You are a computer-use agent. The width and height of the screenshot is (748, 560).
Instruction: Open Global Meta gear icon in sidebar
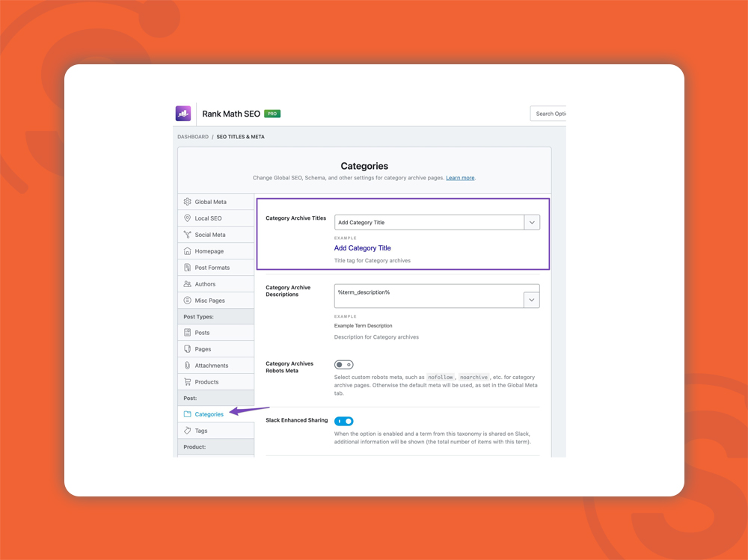[188, 202]
